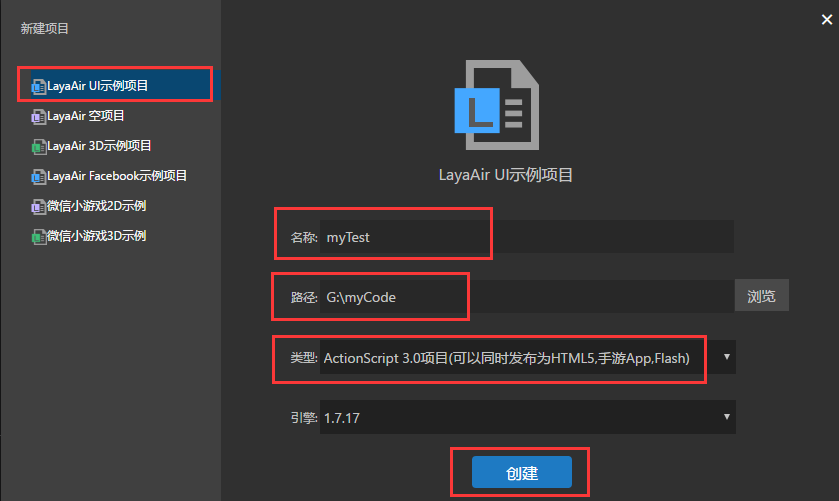Click the 类型 dropdown arrow
Screen dimensions: 839x501
[x=727, y=356]
